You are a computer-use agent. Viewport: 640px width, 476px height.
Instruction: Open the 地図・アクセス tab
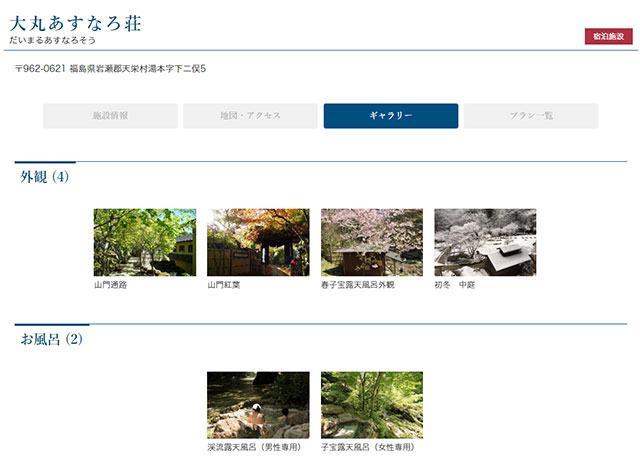tap(250, 116)
